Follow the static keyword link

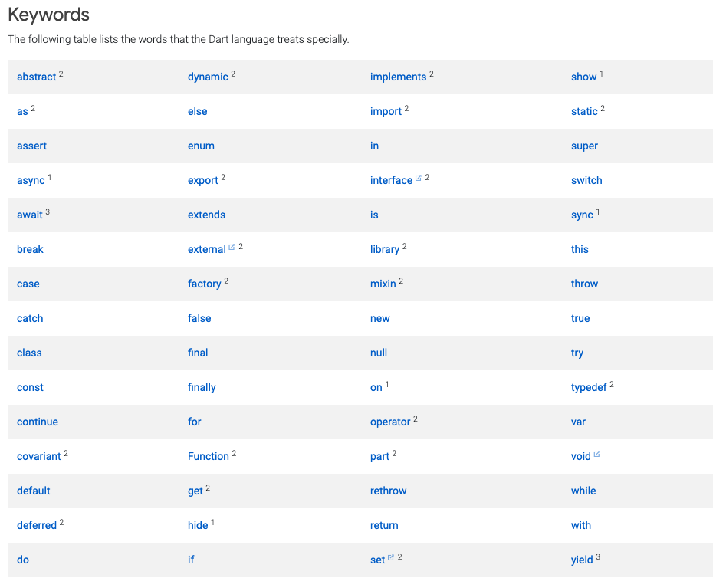pyautogui.click(x=584, y=112)
